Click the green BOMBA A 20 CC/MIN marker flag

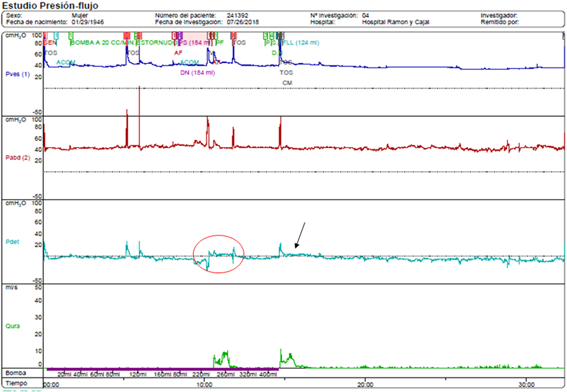pyautogui.click(x=71, y=36)
